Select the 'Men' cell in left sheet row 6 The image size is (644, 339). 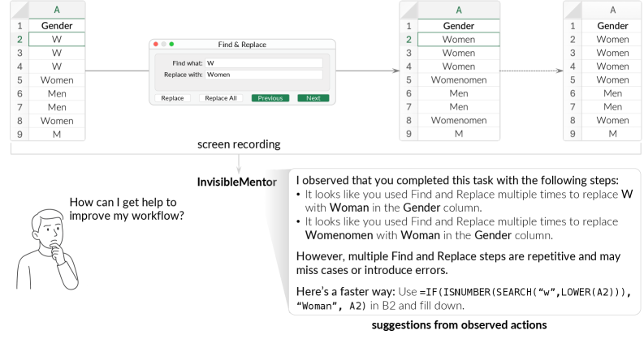pyautogui.click(x=56, y=93)
